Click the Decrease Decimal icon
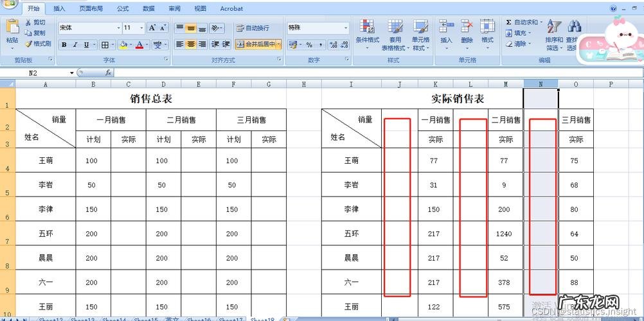The width and height of the screenshot is (644, 321). tap(344, 44)
